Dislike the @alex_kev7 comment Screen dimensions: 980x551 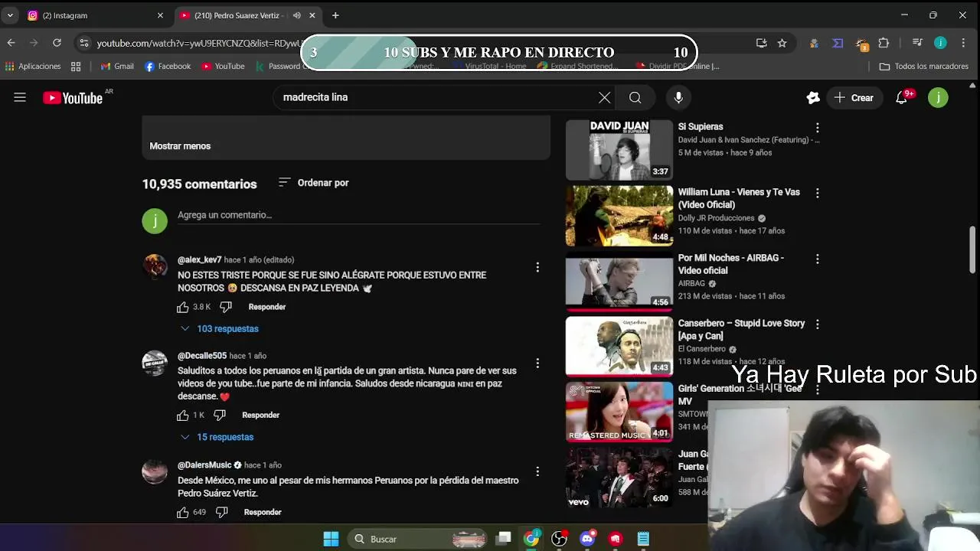(226, 307)
